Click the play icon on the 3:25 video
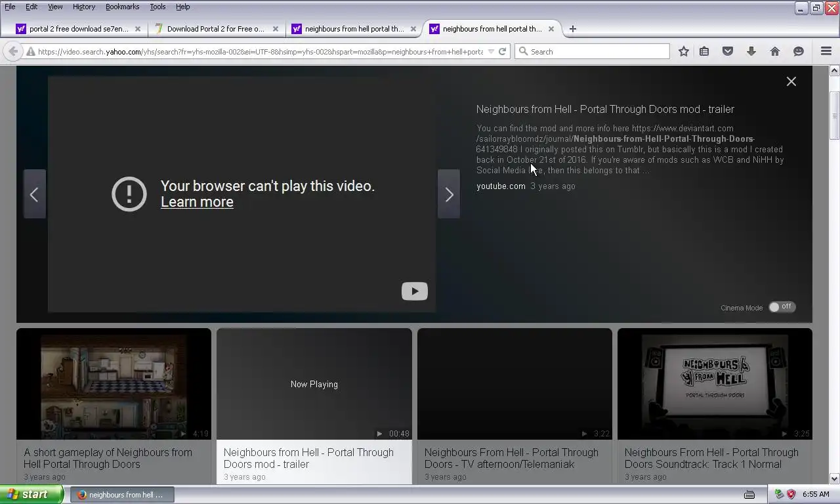Screen dimensions: 840x504 pyautogui.click(x=784, y=434)
